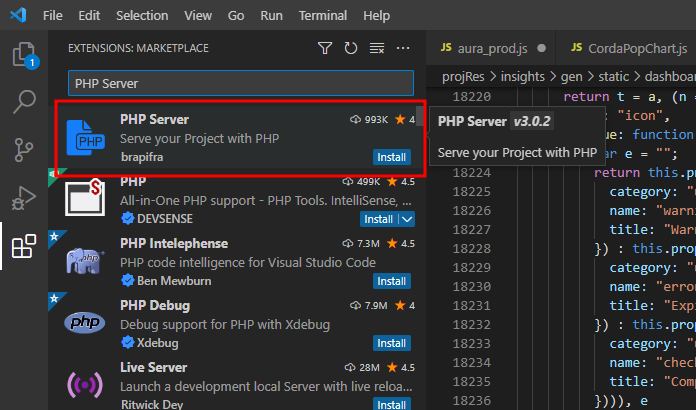696x410 pixels.
Task: Click the extensions list scrollbar thumb
Action: click(x=419, y=116)
